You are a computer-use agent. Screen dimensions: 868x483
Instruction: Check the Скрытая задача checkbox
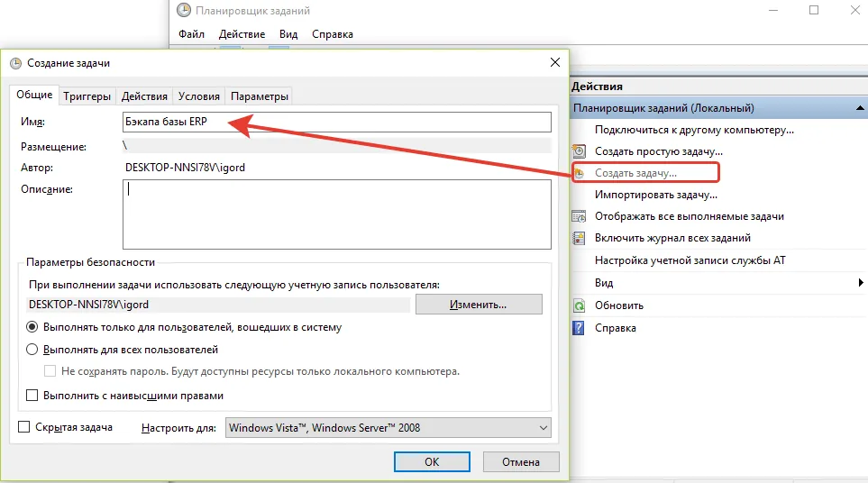23,427
